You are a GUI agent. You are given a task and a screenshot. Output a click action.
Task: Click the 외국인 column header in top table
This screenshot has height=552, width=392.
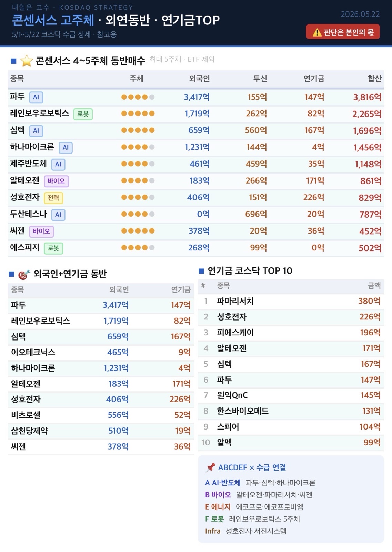(x=199, y=79)
